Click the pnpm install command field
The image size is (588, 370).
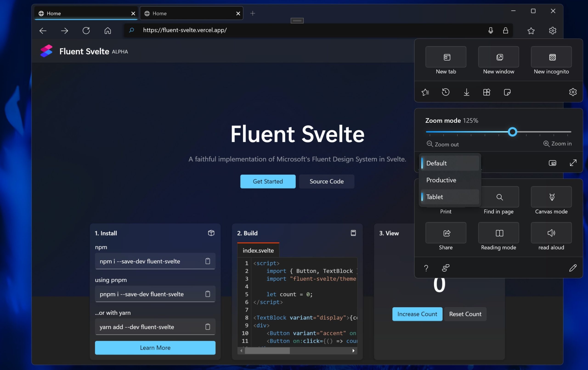155,294
